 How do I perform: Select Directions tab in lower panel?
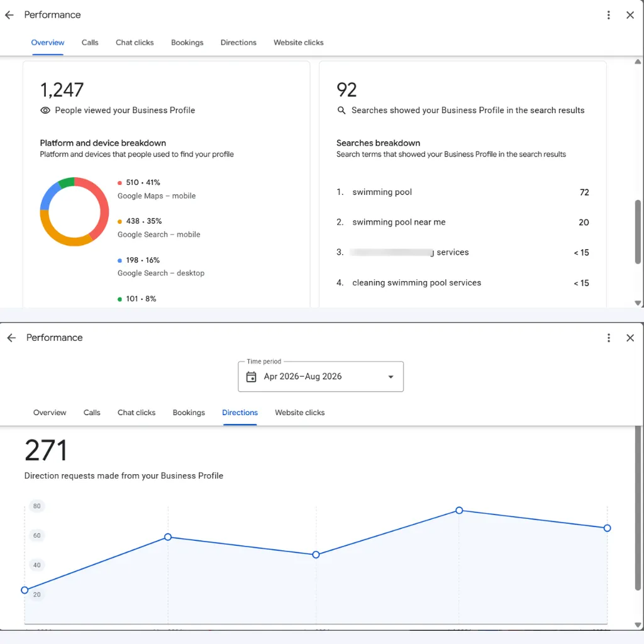[x=240, y=413]
